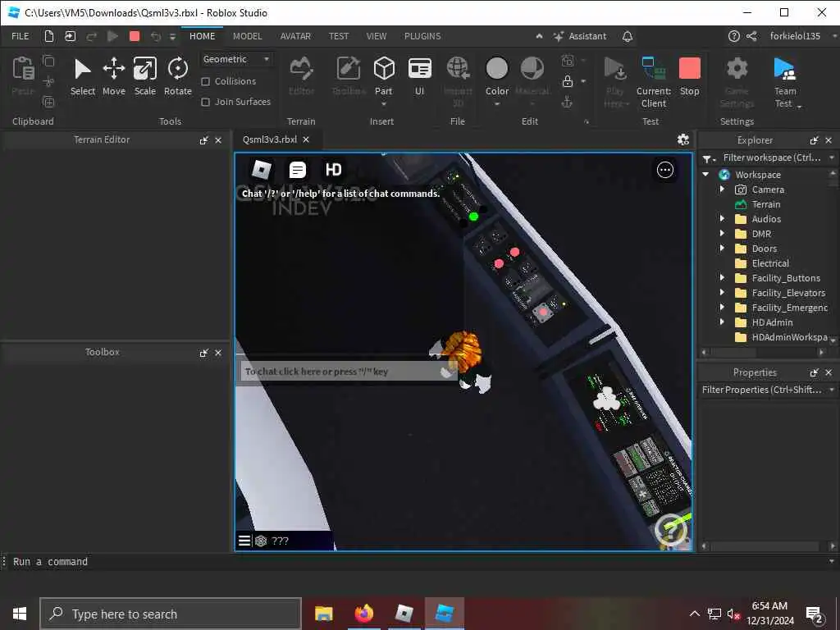Screen dimensions: 840x630
Task: Switch to the AVATAR tab
Action: [295, 36]
